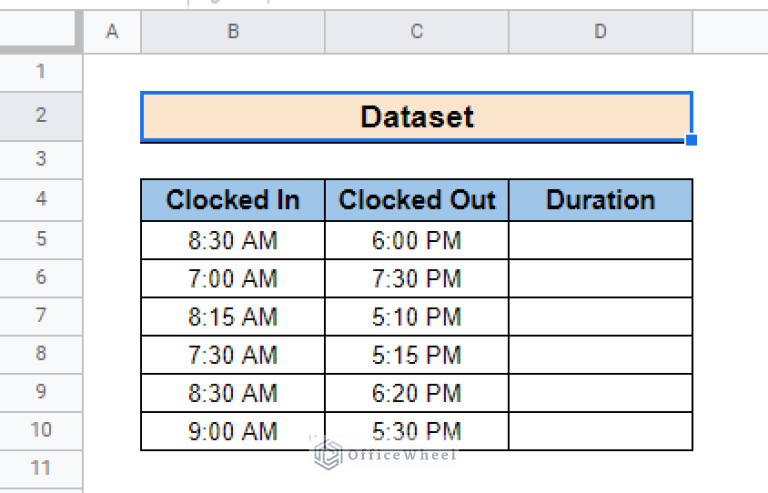Select the merged Dataset title cell

[416, 117]
